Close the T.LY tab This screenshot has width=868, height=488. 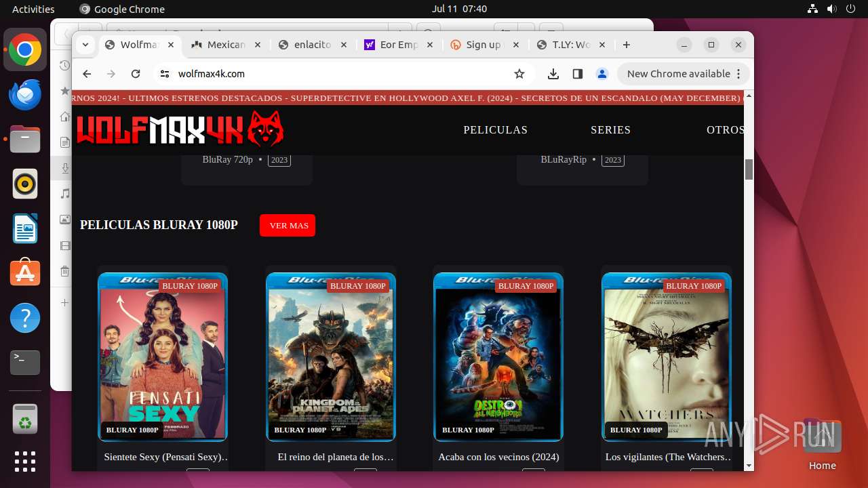(602, 45)
